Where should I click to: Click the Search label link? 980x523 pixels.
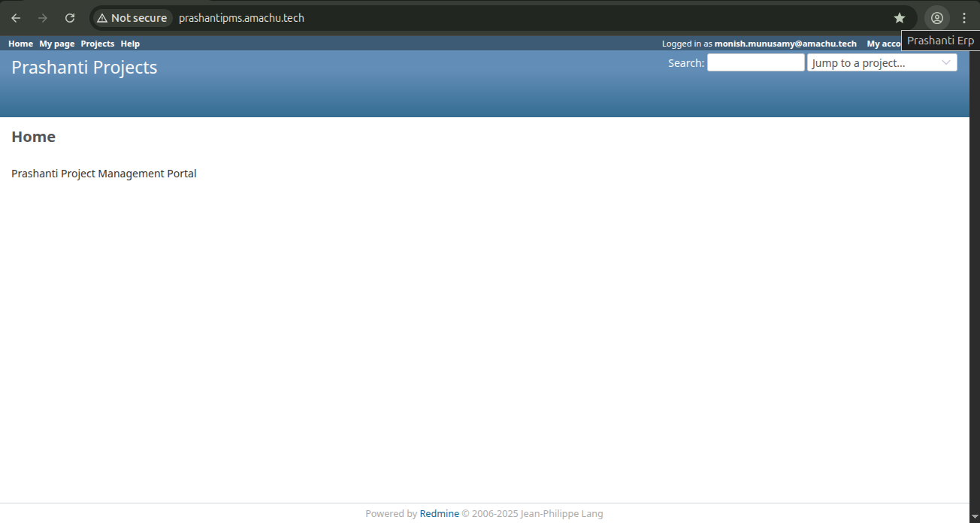[685, 63]
